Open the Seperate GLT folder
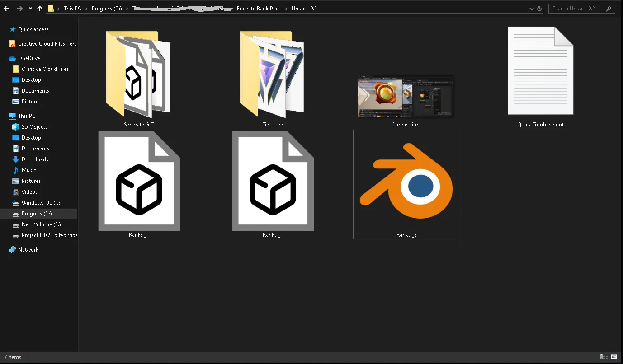 click(x=138, y=75)
